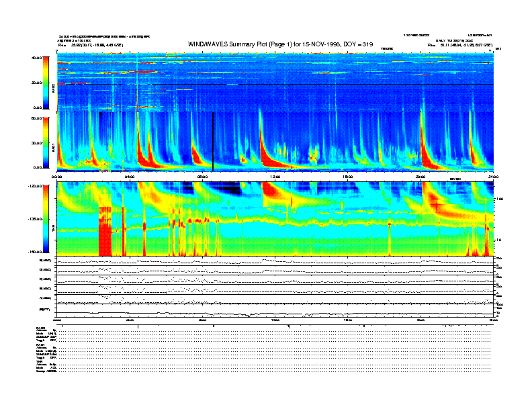Click the 16:00 tick label under RAD1 panel

[348, 177]
